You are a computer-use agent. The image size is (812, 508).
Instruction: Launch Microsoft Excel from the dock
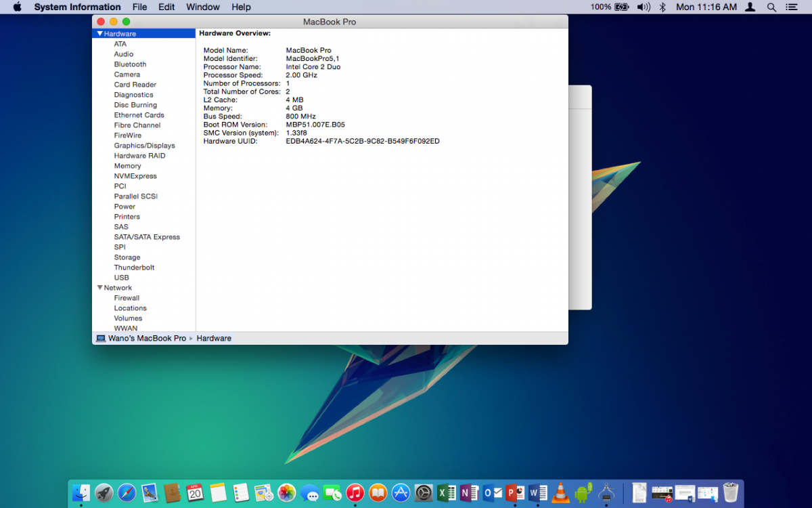(446, 492)
